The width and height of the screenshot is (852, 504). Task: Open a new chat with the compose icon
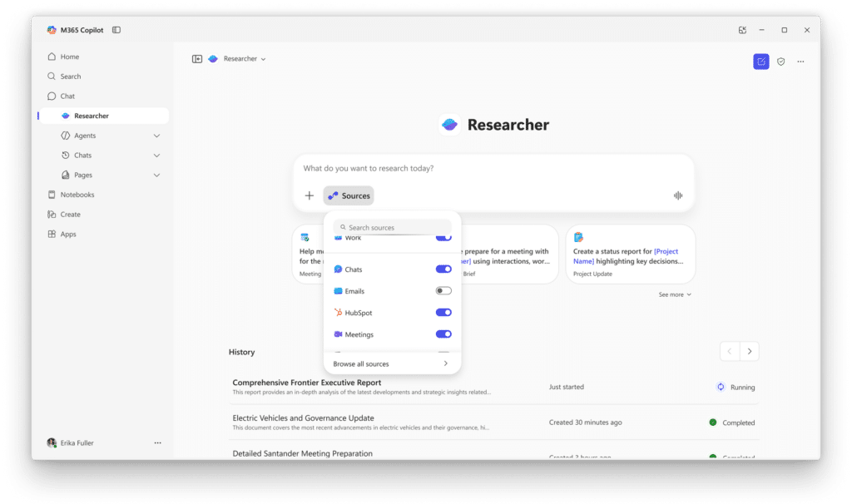(760, 61)
